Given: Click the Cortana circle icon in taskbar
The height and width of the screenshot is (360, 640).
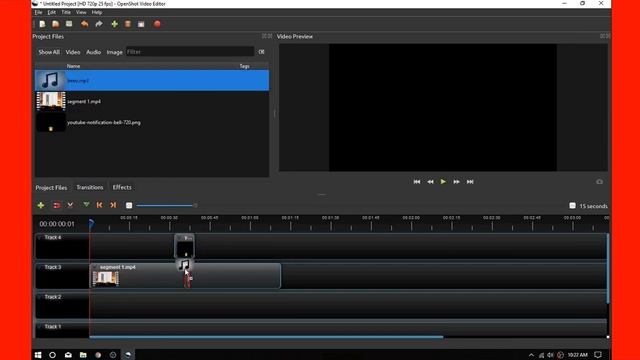Looking at the screenshot, I should point(53,355).
